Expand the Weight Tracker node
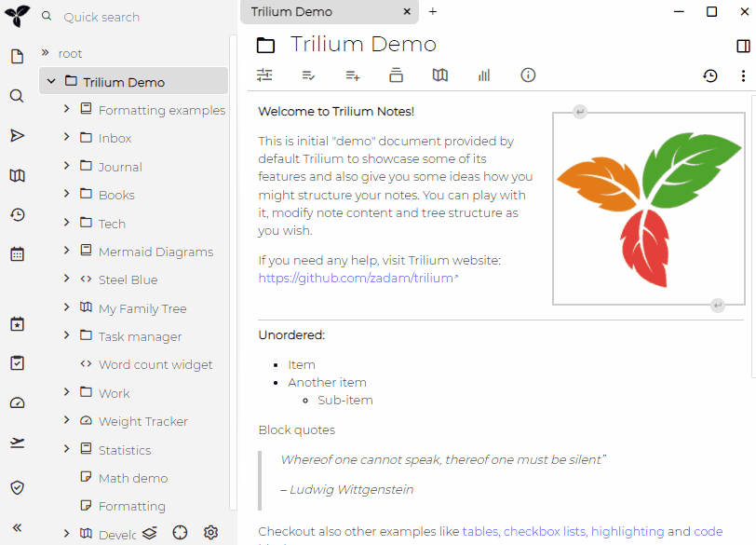 coord(67,420)
